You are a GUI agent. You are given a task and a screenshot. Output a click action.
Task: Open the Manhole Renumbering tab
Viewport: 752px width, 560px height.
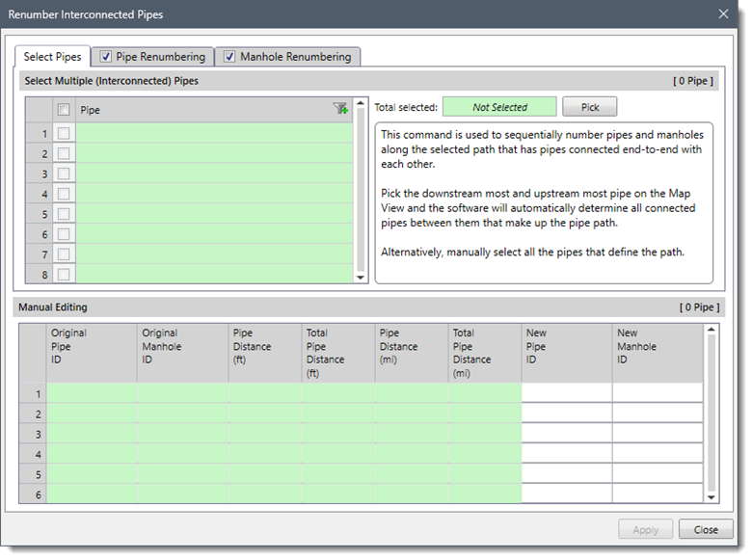coord(294,57)
